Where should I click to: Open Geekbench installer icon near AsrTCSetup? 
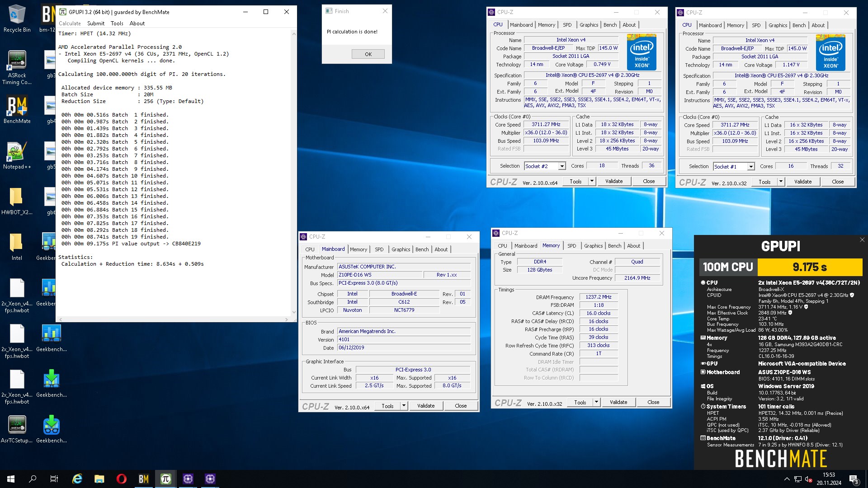coord(51,429)
